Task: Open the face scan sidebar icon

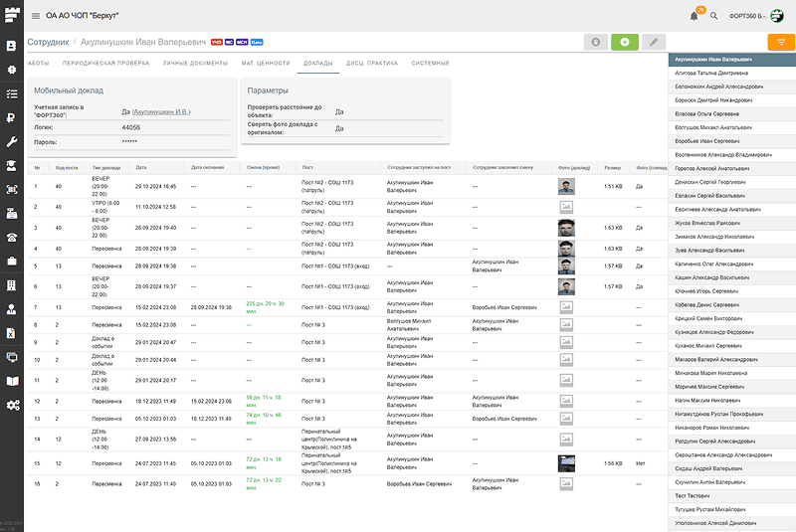Action: point(12,189)
